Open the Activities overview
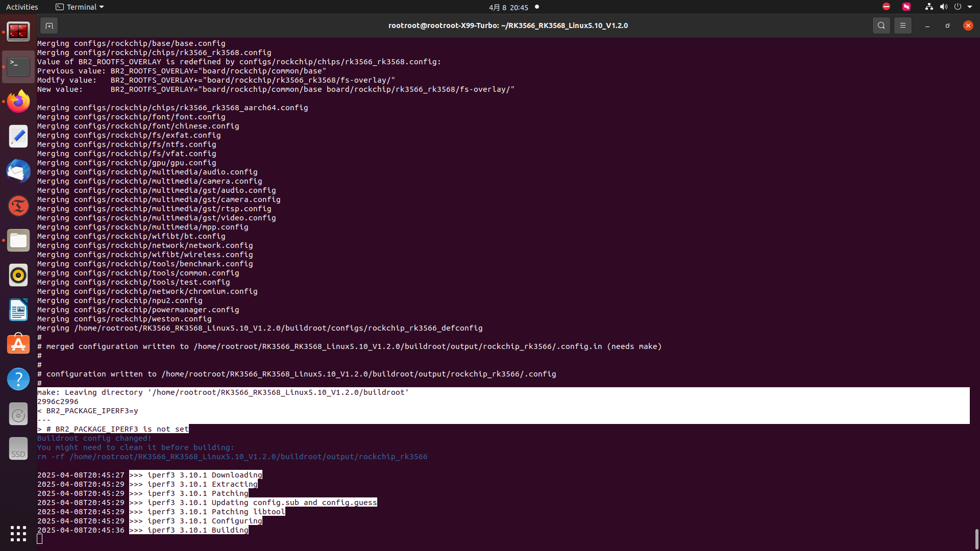This screenshot has height=551, width=980. click(22, 7)
